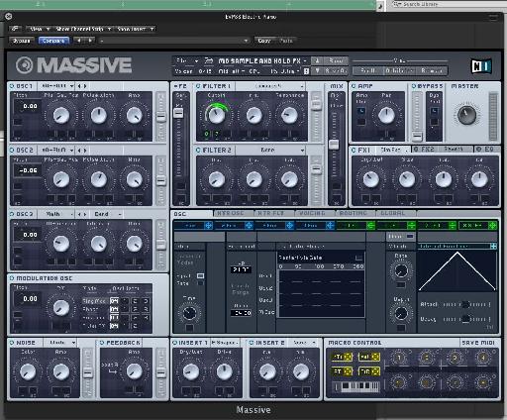Toggle Filter 1 power button
This screenshot has width=507, height=420.
pos(198,86)
